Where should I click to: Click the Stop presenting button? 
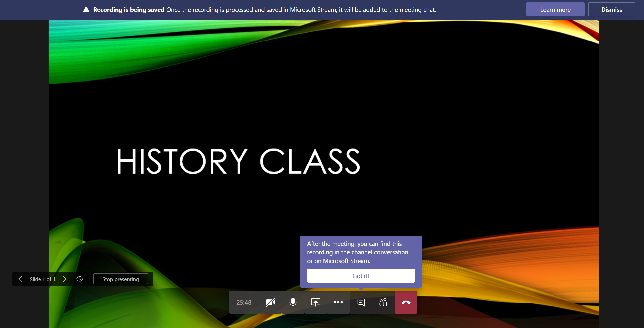tap(121, 279)
